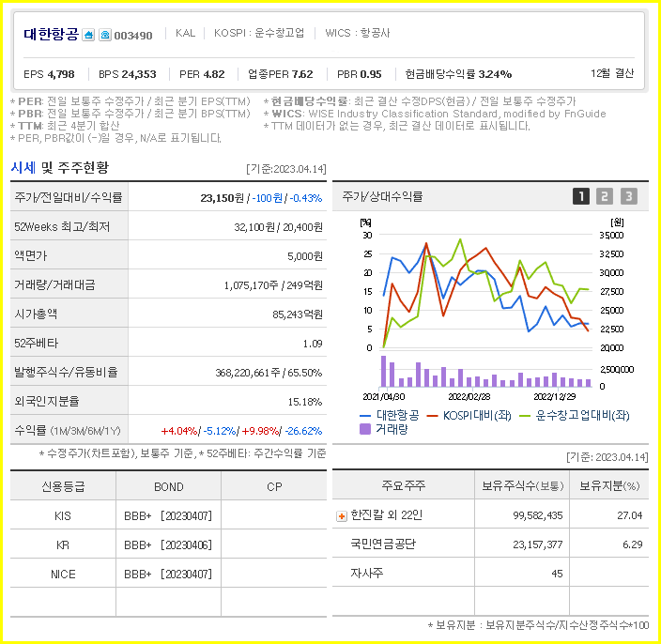The width and height of the screenshot is (661, 644).
Task: Click the BOND column header
Action: coord(169,486)
